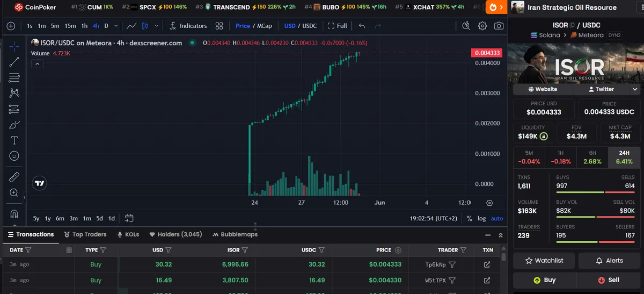Switch quote currency to USD

point(290,26)
